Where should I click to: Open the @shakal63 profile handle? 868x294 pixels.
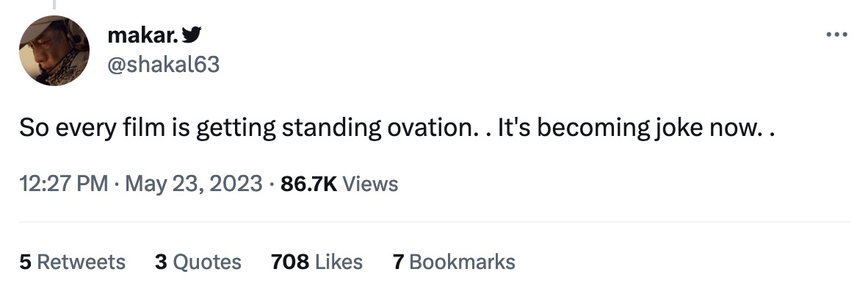(x=163, y=65)
